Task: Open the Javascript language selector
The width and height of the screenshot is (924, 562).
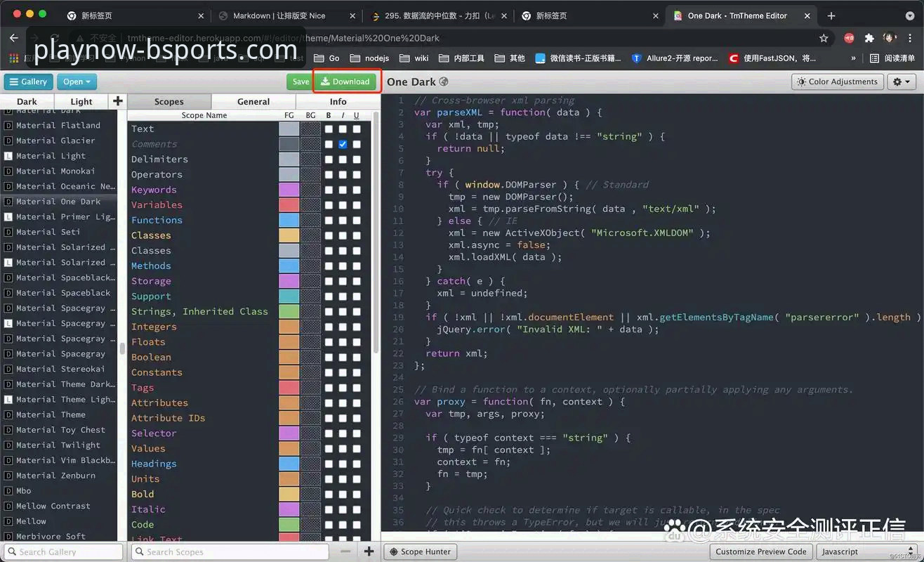Action: 840,551
